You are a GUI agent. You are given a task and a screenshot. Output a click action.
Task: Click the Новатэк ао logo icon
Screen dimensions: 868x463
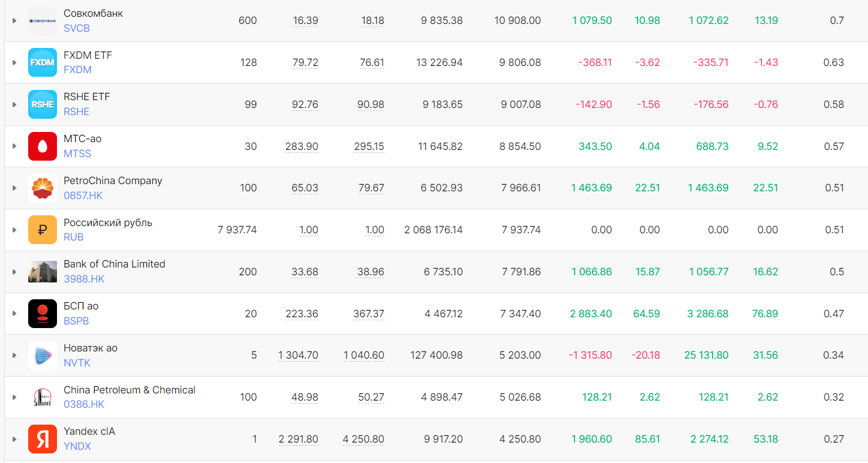click(43, 356)
